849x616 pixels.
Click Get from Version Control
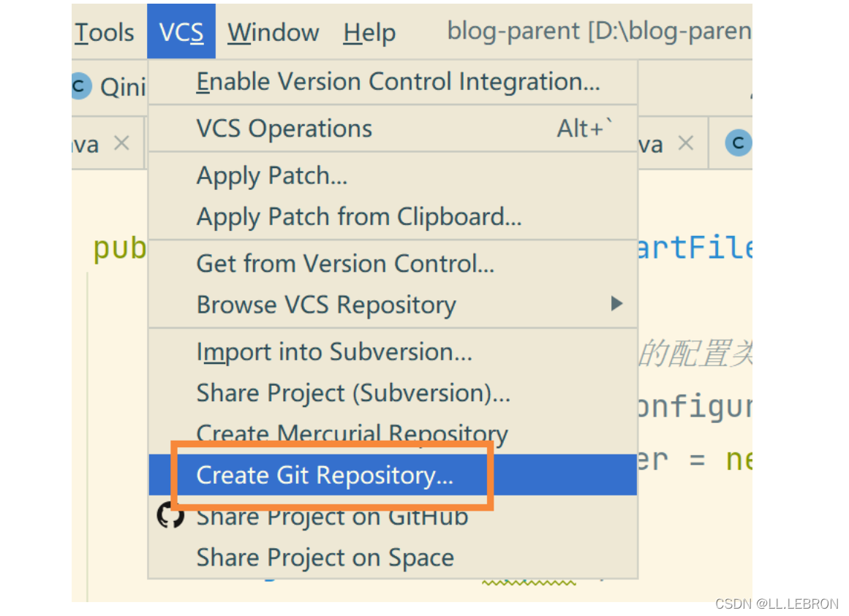345,264
